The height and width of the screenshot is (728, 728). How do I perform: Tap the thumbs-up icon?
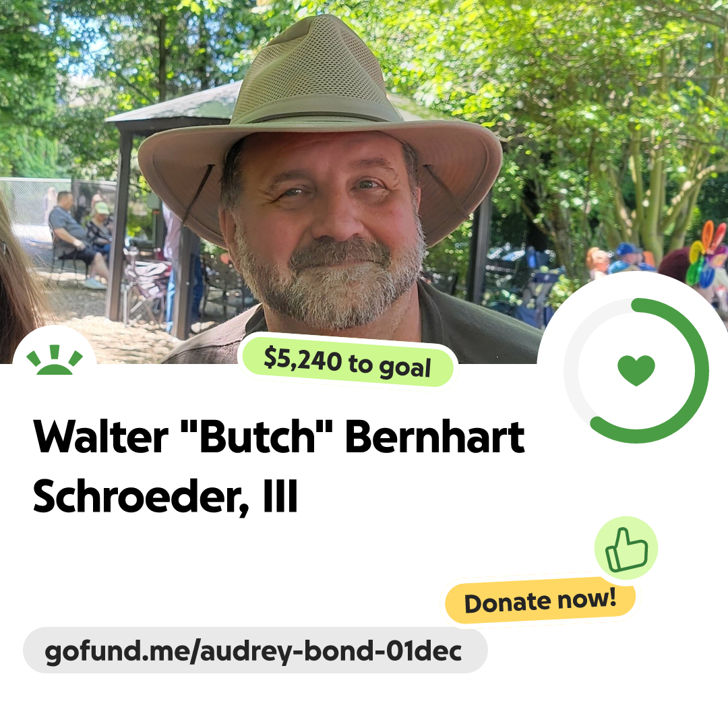626,548
